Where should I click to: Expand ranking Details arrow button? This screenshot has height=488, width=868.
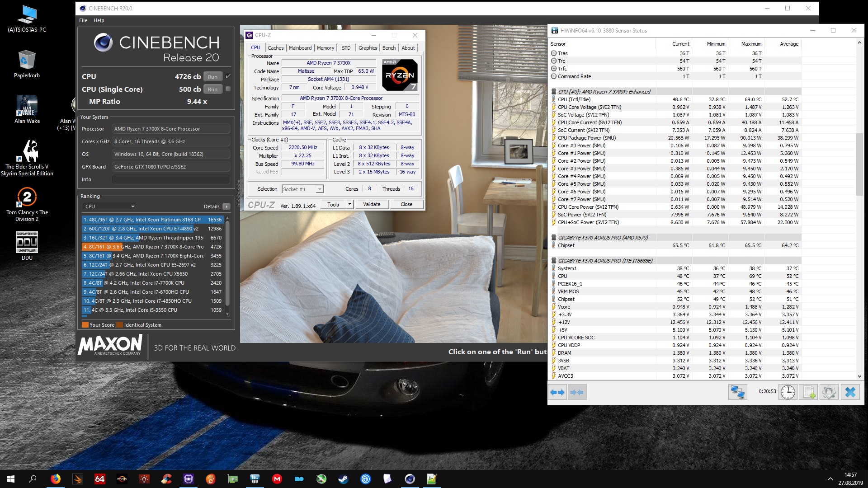tap(226, 206)
